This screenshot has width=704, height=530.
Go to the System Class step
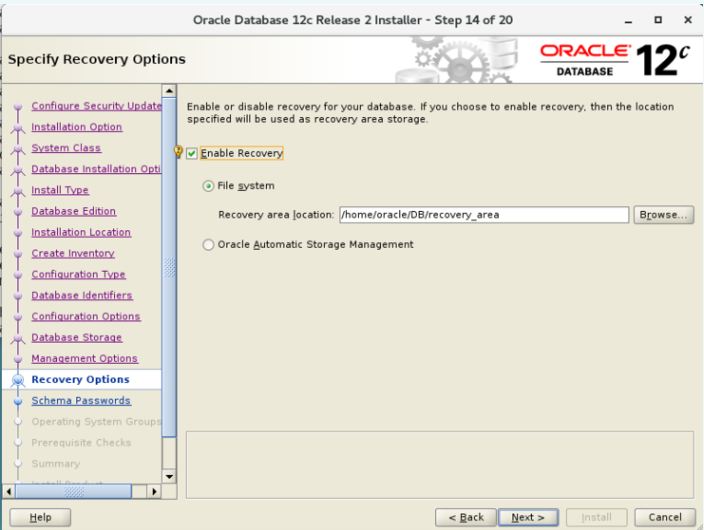[x=66, y=148]
